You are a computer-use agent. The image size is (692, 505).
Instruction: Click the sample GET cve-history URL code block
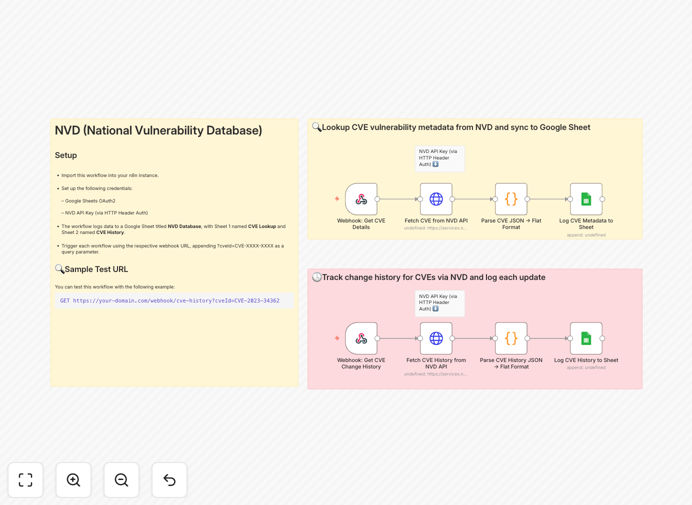tap(174, 301)
